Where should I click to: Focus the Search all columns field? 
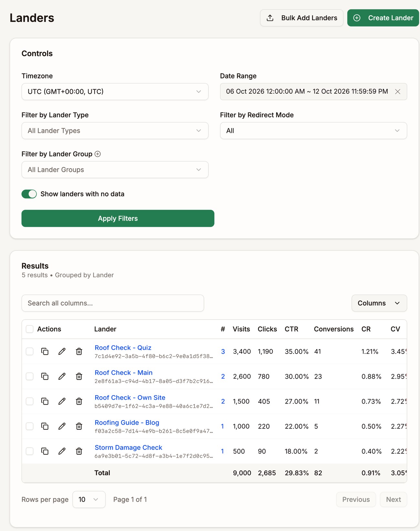[x=113, y=303]
